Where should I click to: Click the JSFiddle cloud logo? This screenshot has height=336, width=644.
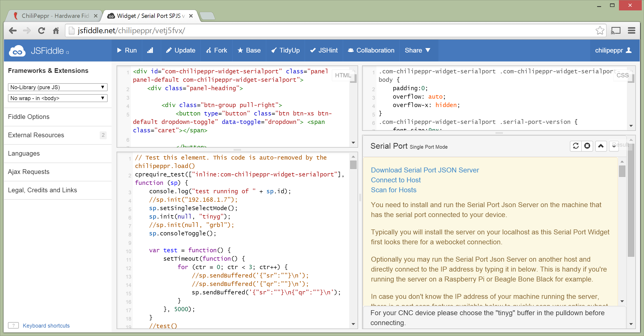click(17, 51)
